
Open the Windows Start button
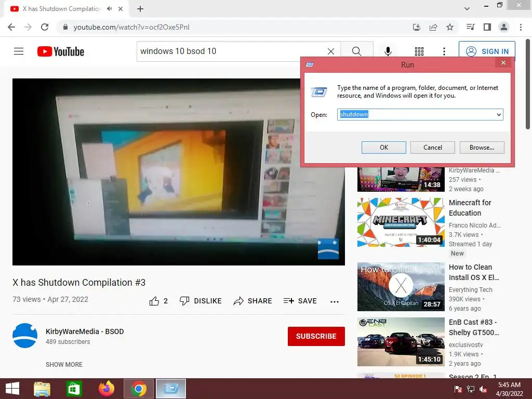pos(12,389)
